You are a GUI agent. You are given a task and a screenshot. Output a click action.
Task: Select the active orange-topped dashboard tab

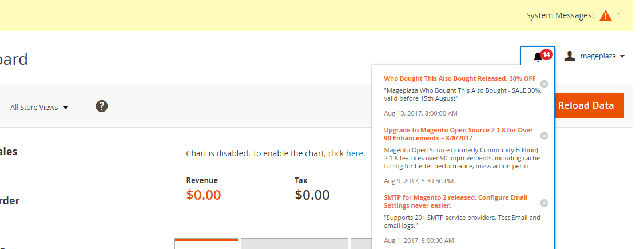(206, 244)
